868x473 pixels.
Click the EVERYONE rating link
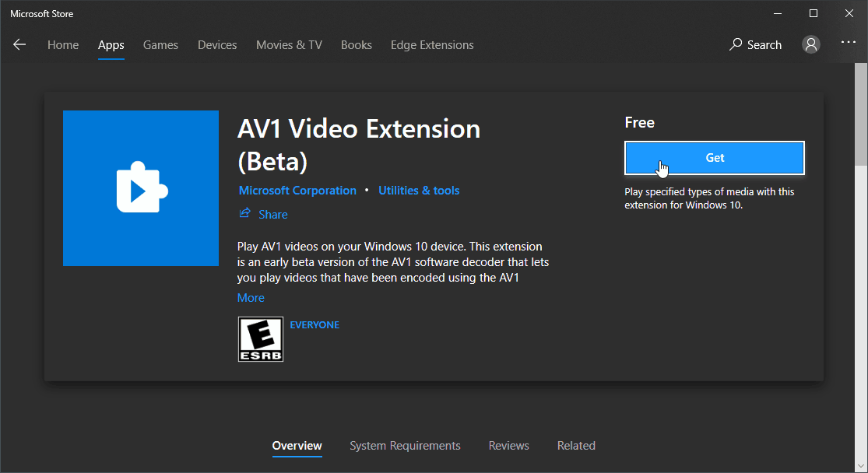[x=315, y=324]
